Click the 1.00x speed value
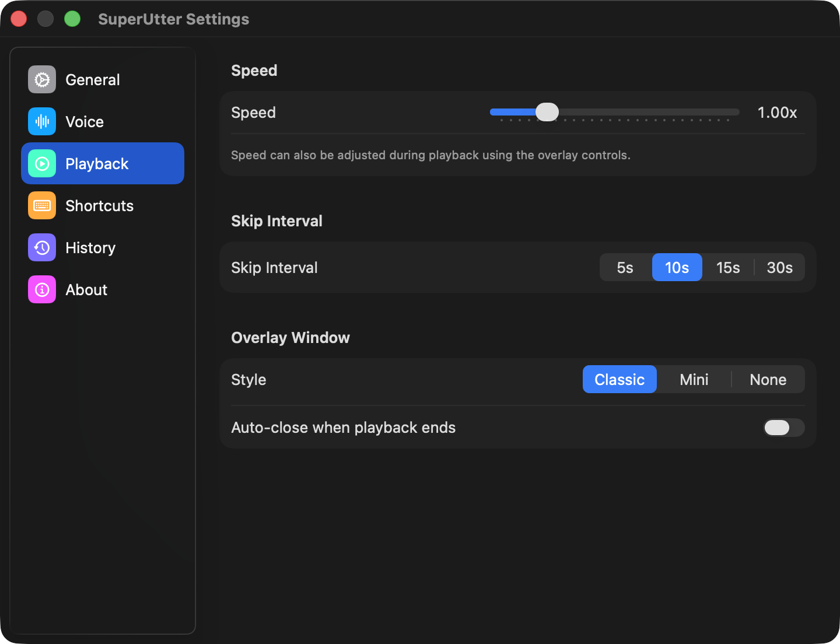The width and height of the screenshot is (840, 644). pos(777,113)
